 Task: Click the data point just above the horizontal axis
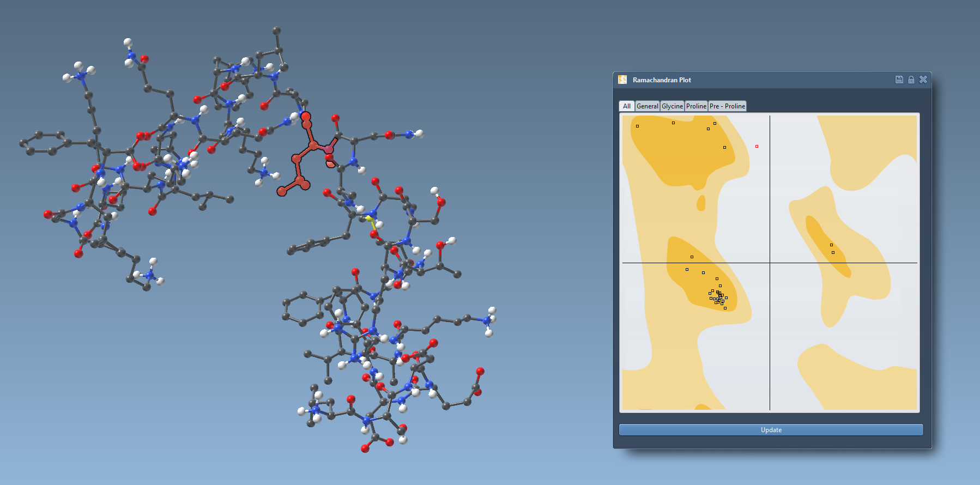point(692,257)
